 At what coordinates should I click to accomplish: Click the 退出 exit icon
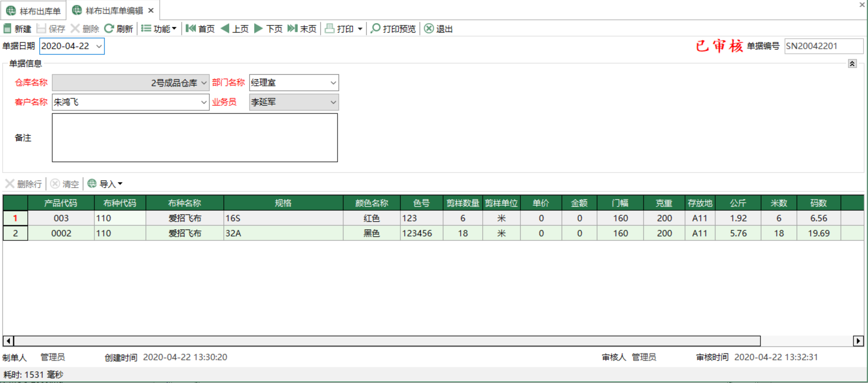click(429, 28)
